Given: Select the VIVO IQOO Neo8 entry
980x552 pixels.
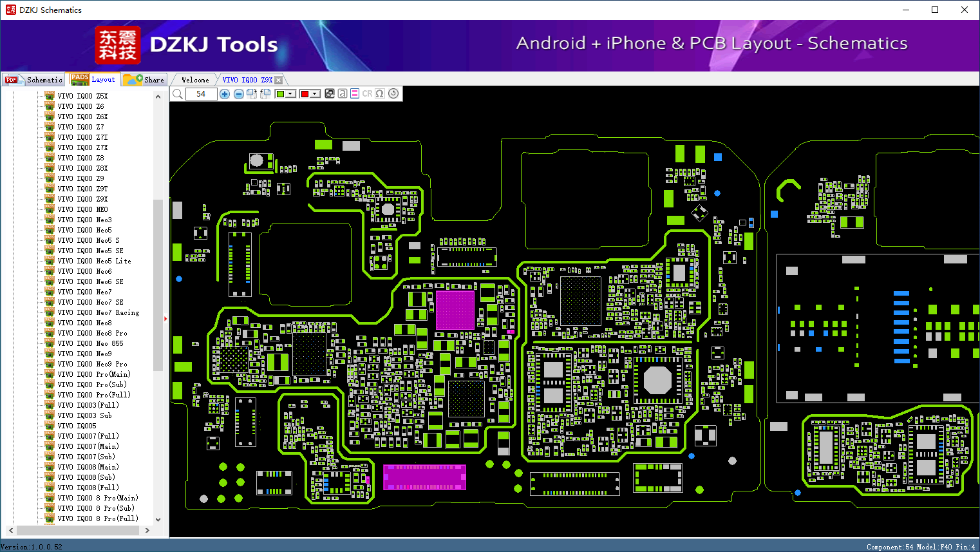Looking at the screenshot, I should pyautogui.click(x=85, y=323).
